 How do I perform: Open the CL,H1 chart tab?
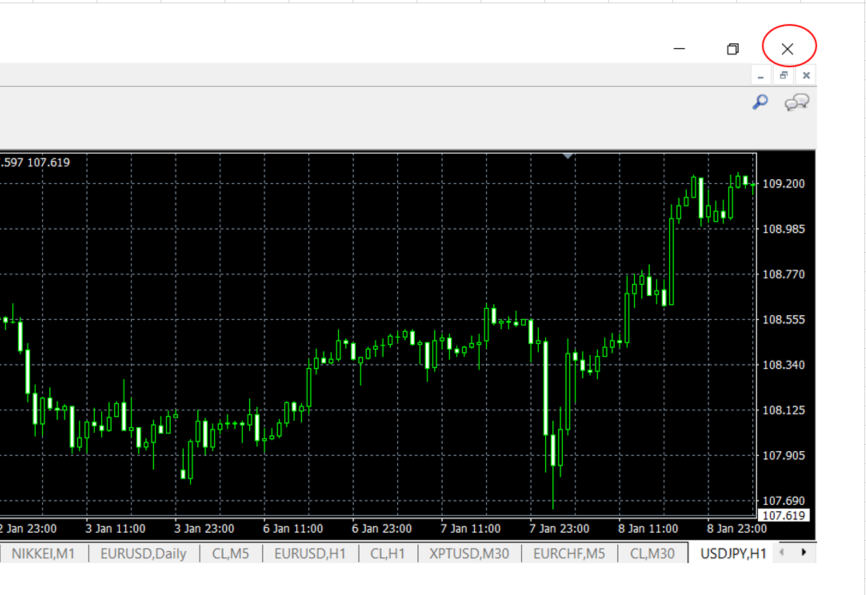388,554
